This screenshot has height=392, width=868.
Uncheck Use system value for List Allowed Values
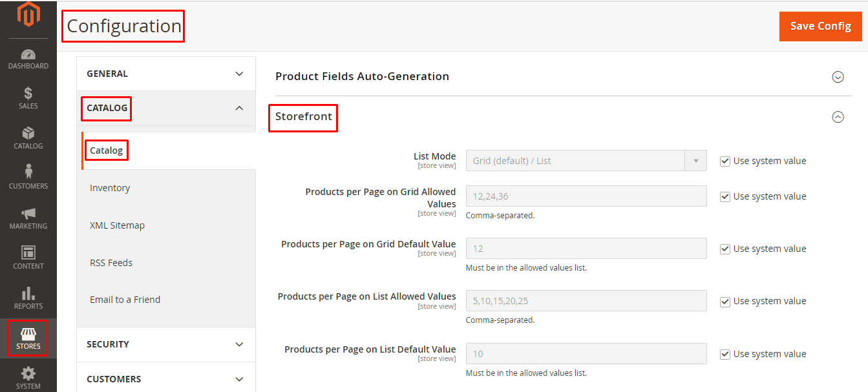(x=725, y=301)
